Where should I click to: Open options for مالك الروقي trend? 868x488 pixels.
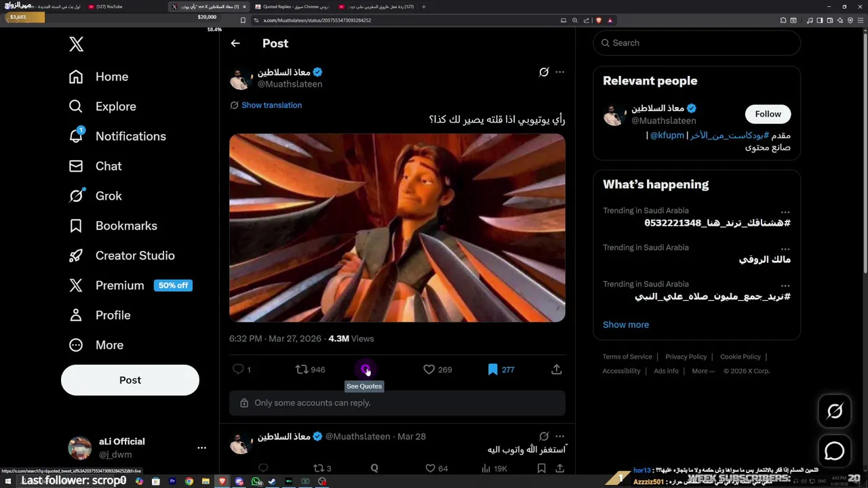click(785, 249)
